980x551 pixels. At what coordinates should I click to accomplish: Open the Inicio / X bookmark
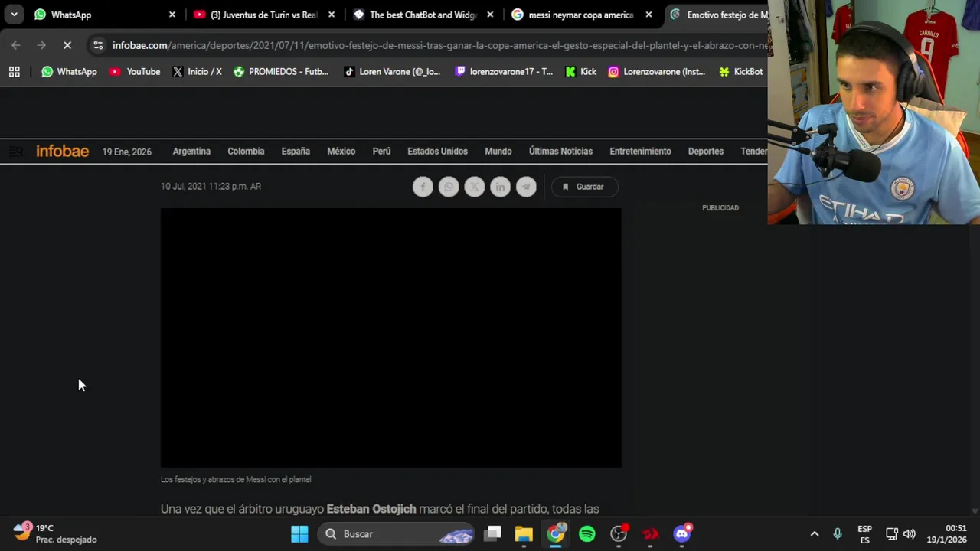(x=197, y=71)
